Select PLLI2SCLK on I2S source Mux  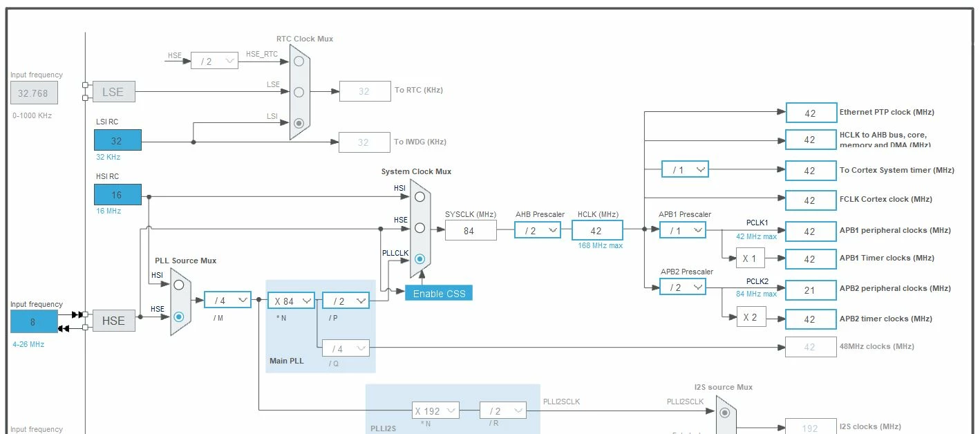[x=724, y=413]
